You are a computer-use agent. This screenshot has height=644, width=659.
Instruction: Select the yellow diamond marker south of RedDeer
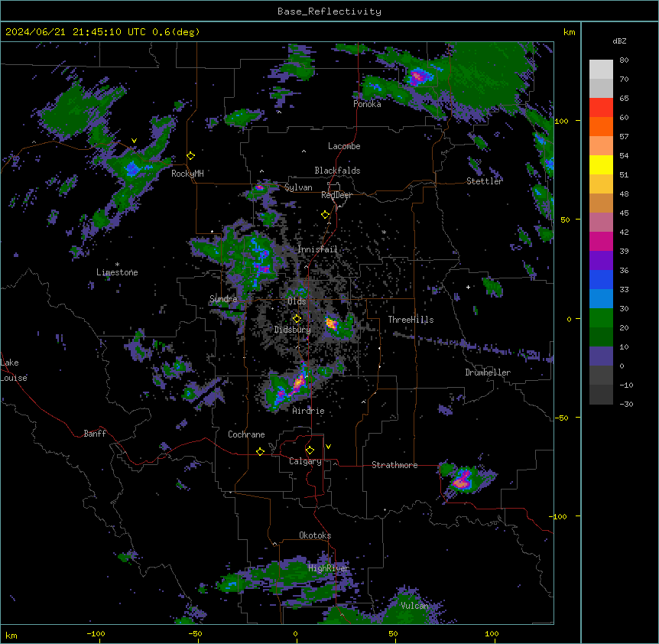[326, 215]
